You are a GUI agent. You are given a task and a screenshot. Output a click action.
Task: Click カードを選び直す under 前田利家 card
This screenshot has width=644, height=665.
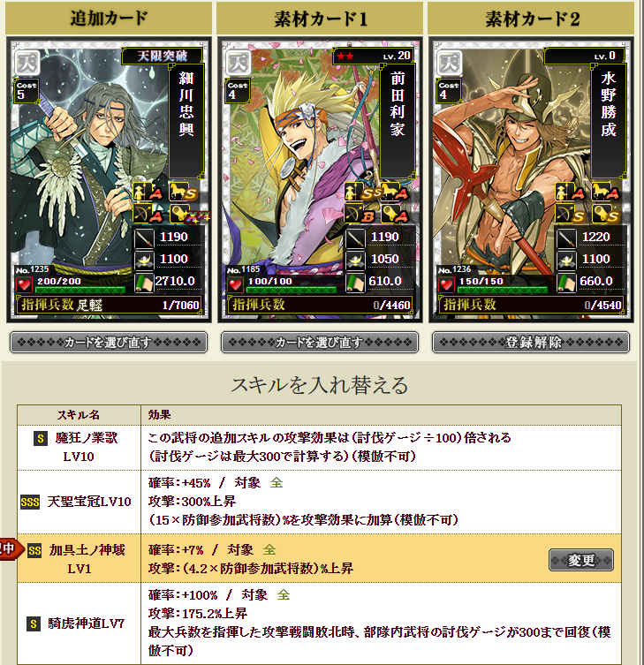point(320,343)
